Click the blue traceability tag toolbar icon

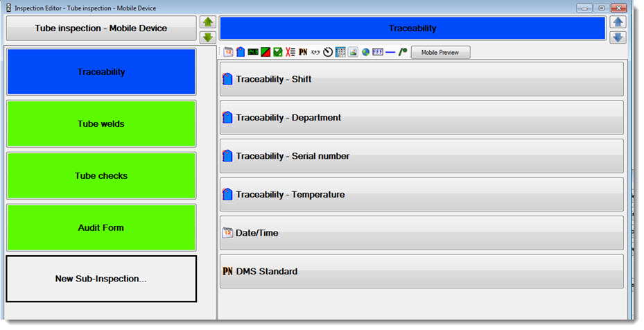(x=240, y=52)
